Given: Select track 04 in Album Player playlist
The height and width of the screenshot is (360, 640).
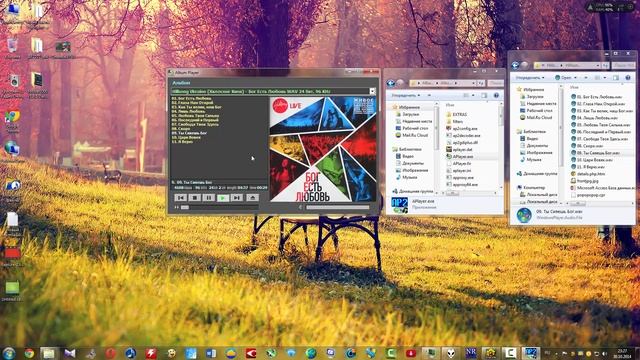Looking at the screenshot, I should coord(189,111).
